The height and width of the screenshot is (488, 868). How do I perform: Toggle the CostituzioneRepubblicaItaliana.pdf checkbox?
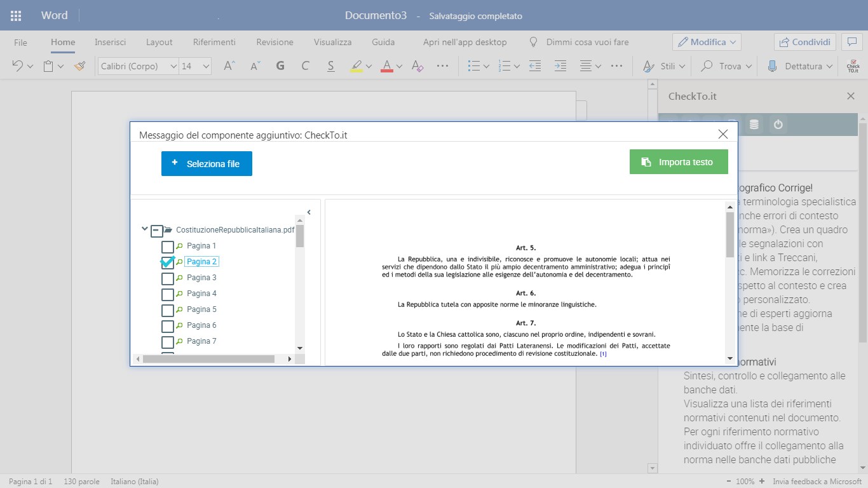click(156, 231)
